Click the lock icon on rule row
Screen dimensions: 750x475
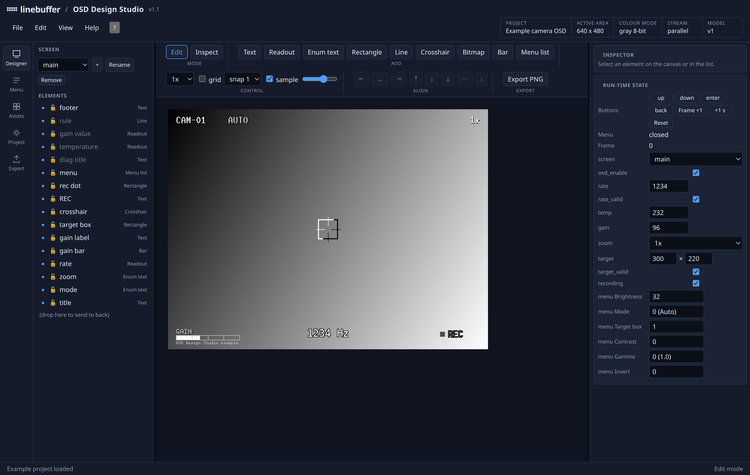click(x=53, y=121)
